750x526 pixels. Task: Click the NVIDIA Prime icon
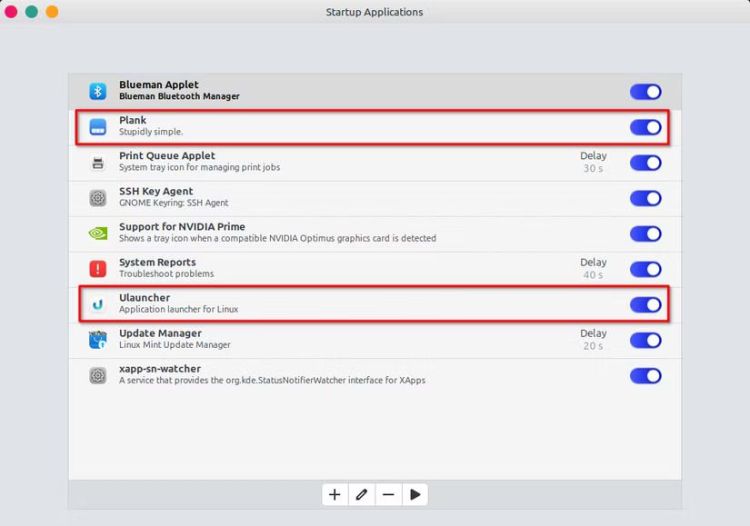pyautogui.click(x=98, y=233)
